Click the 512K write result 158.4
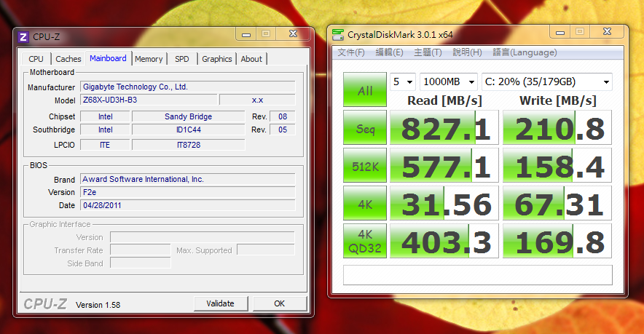 click(x=557, y=165)
